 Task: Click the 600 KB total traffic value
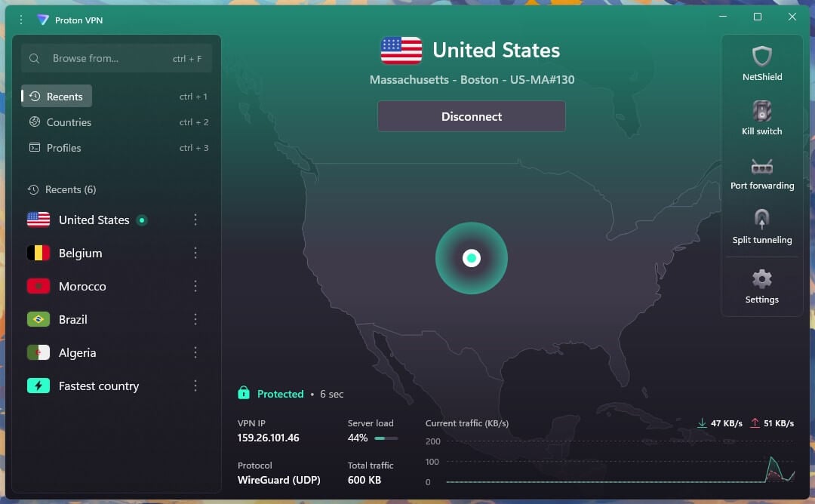click(x=364, y=480)
